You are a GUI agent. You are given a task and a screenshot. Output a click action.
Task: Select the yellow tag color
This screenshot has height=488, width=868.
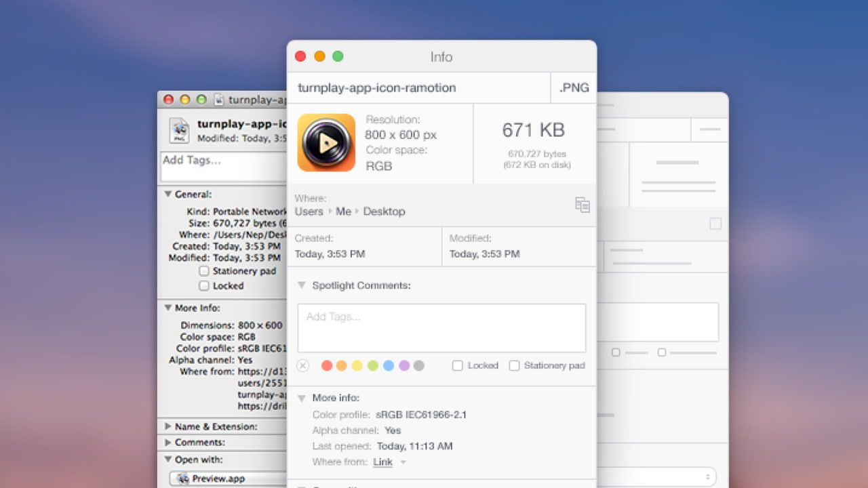[x=357, y=365]
